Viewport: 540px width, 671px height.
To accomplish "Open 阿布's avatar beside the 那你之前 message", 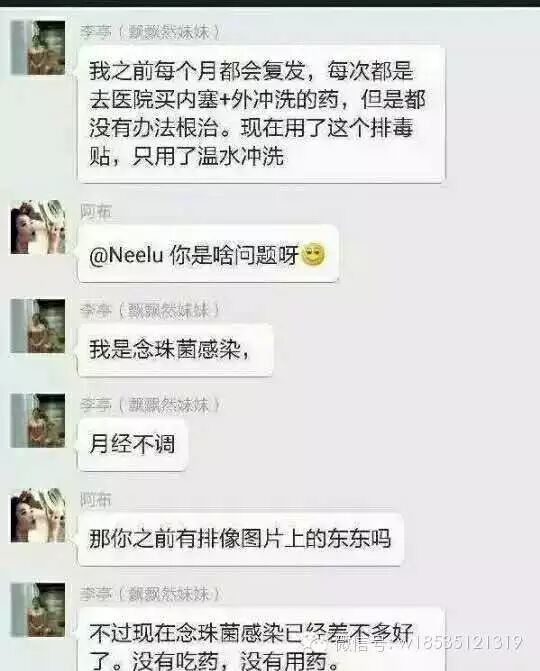I will 38,515.
